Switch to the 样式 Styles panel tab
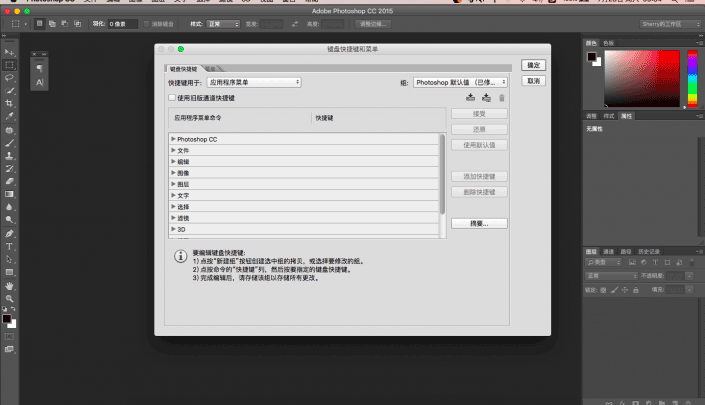 609,116
